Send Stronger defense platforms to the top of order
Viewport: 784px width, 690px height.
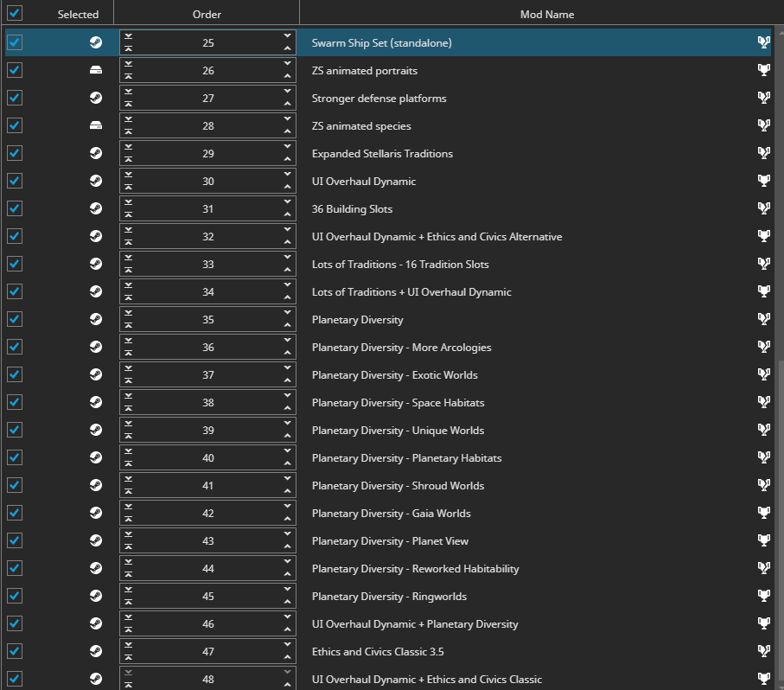(129, 104)
